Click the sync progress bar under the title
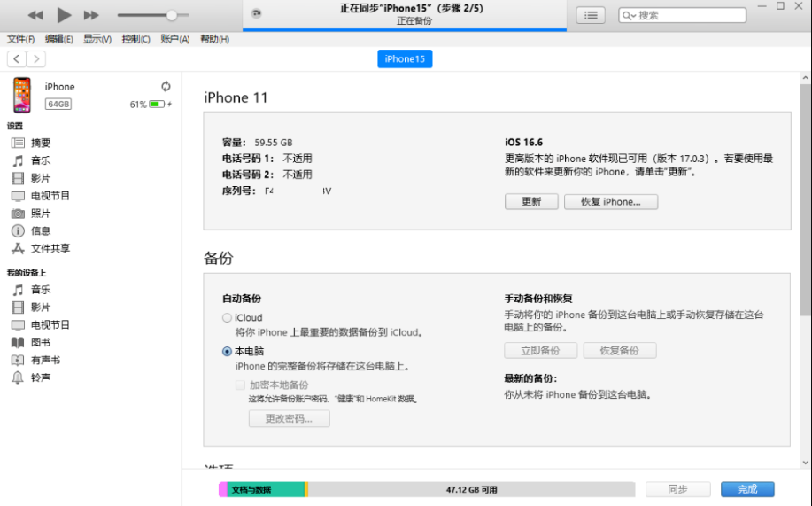 click(x=405, y=30)
